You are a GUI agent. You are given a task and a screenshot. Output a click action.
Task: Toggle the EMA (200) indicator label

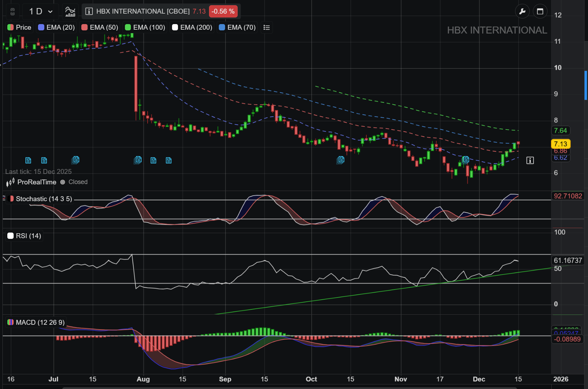click(192, 28)
